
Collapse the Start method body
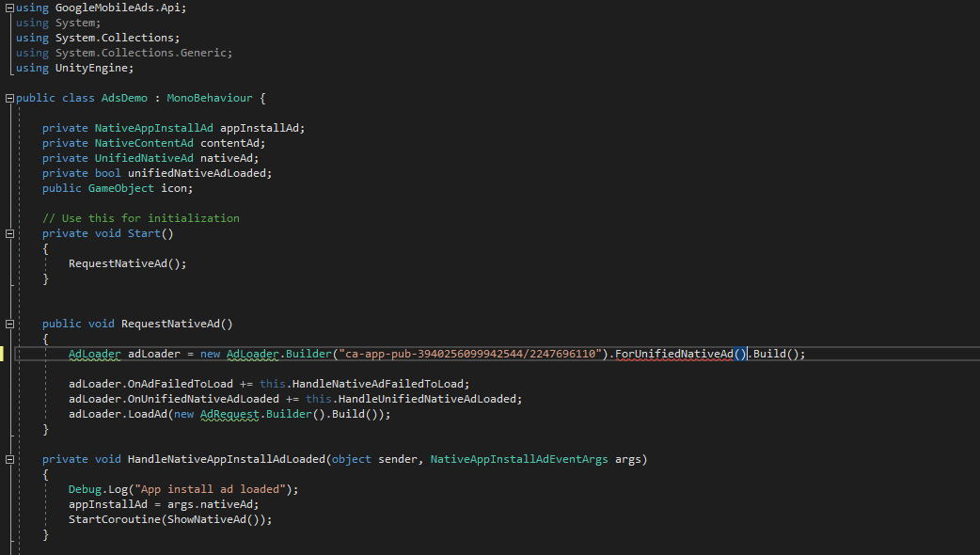tap(9, 233)
